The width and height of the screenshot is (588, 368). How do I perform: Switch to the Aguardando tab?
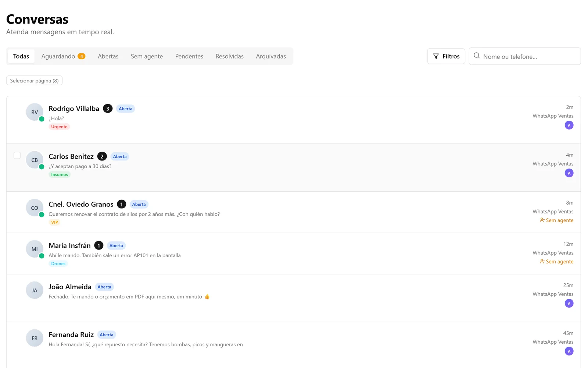coord(63,56)
